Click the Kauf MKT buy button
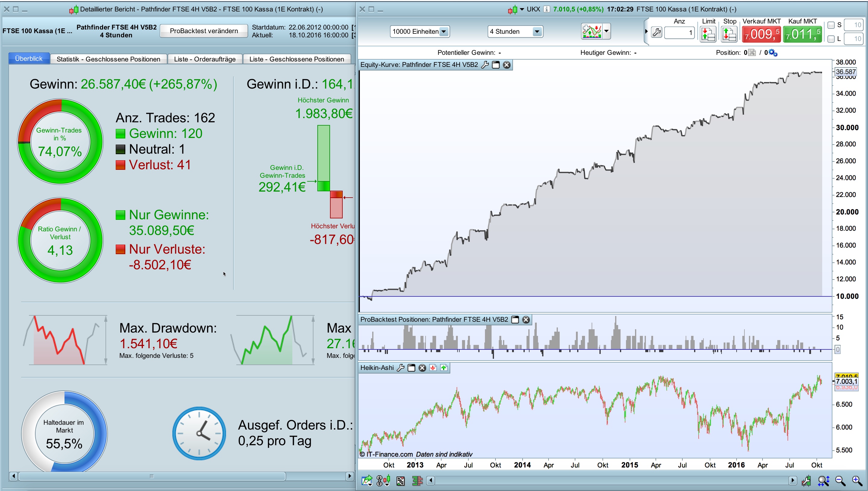This screenshot has height=491, width=868. [802, 34]
